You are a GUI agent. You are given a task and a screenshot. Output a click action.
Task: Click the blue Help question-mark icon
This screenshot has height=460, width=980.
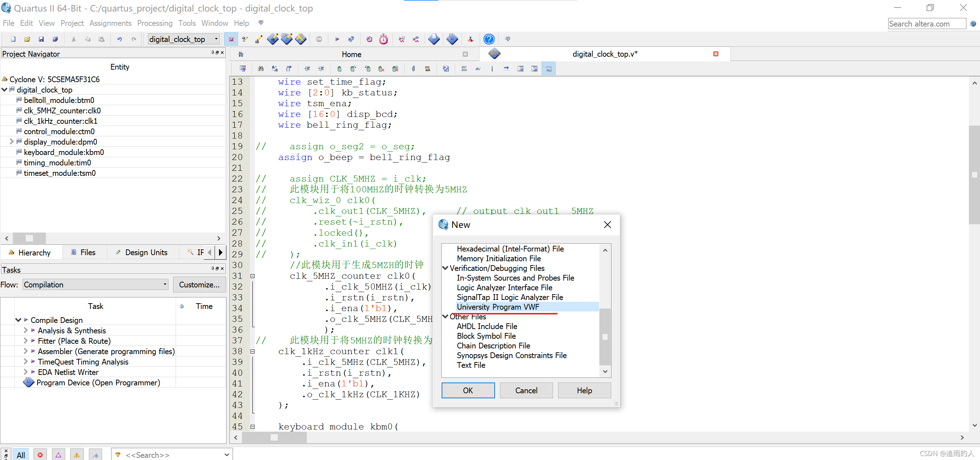(489, 39)
